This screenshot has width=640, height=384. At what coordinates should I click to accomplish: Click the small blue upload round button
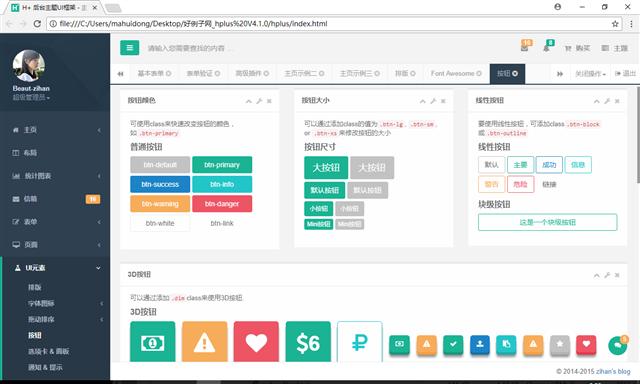(x=480, y=344)
